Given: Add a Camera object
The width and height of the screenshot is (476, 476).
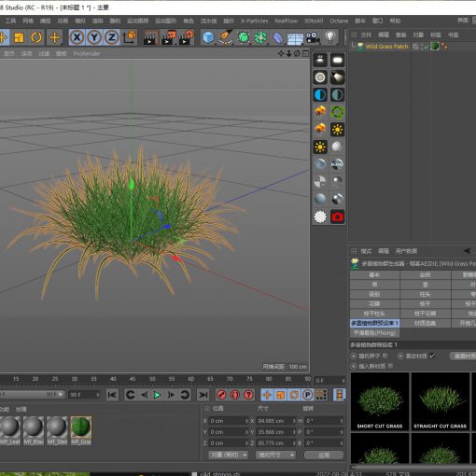Looking at the screenshot, I should tap(313, 37).
